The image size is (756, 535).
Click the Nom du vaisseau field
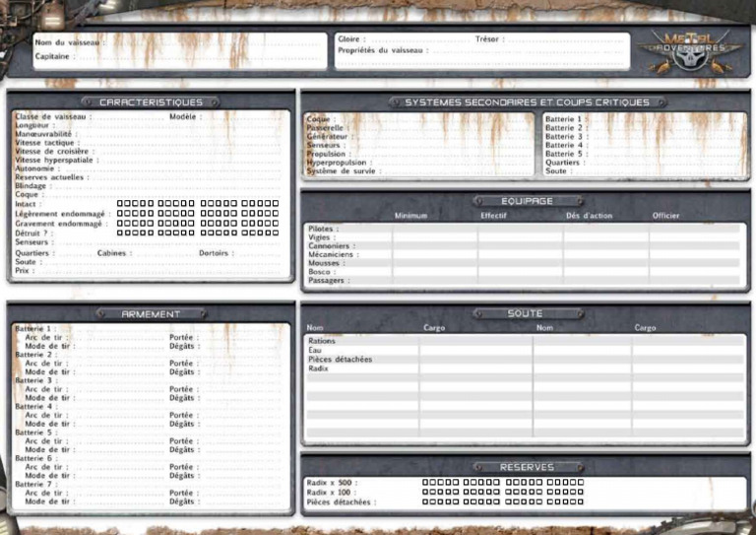click(197, 42)
